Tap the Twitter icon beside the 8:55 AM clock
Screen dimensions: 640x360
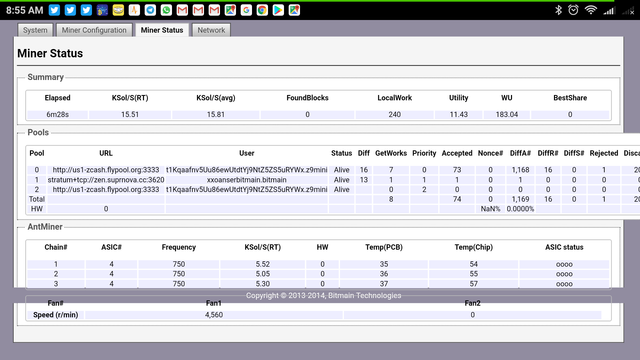point(54,10)
